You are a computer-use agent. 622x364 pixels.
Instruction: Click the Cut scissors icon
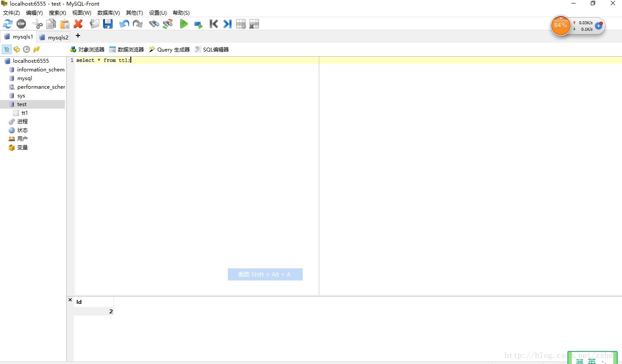38,24
